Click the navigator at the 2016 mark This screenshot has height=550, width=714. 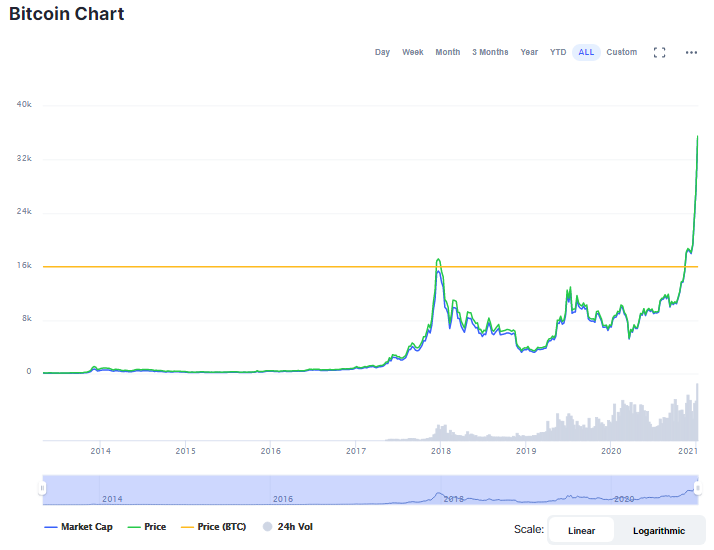point(283,499)
